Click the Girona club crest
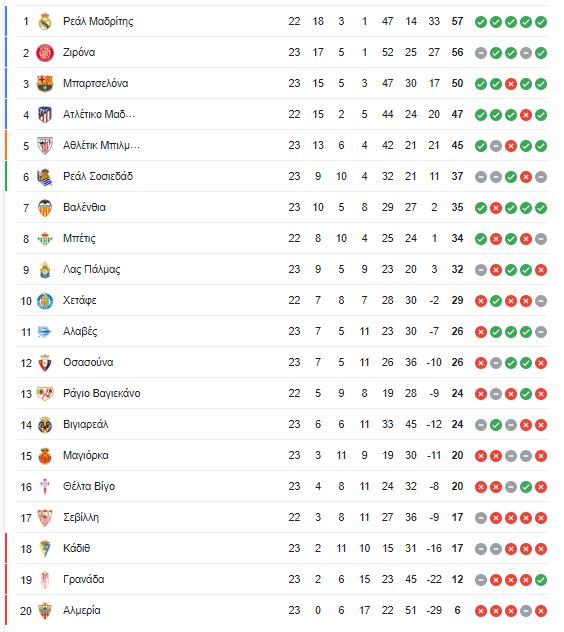 tap(45, 53)
